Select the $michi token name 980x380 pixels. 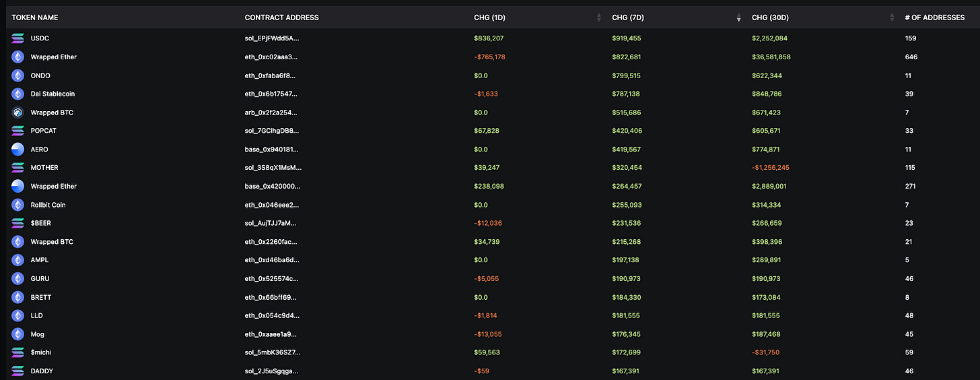pyautogui.click(x=42, y=352)
